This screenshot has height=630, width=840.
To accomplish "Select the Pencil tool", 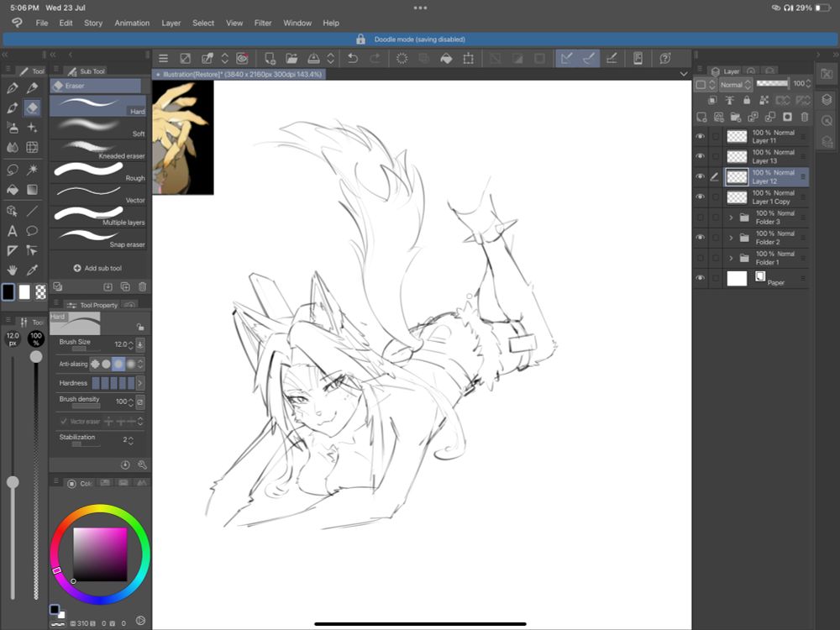I will tap(32, 88).
